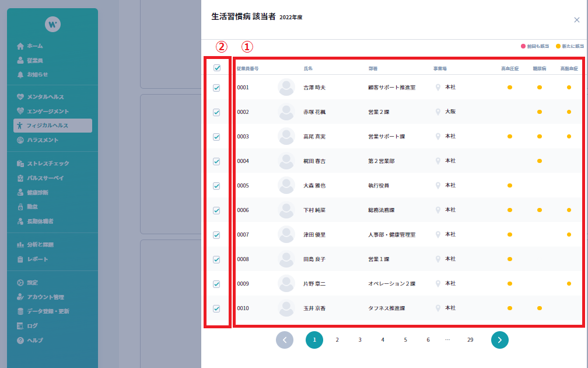
Task: Click the name 梶田 春吉
Action: [x=314, y=161]
